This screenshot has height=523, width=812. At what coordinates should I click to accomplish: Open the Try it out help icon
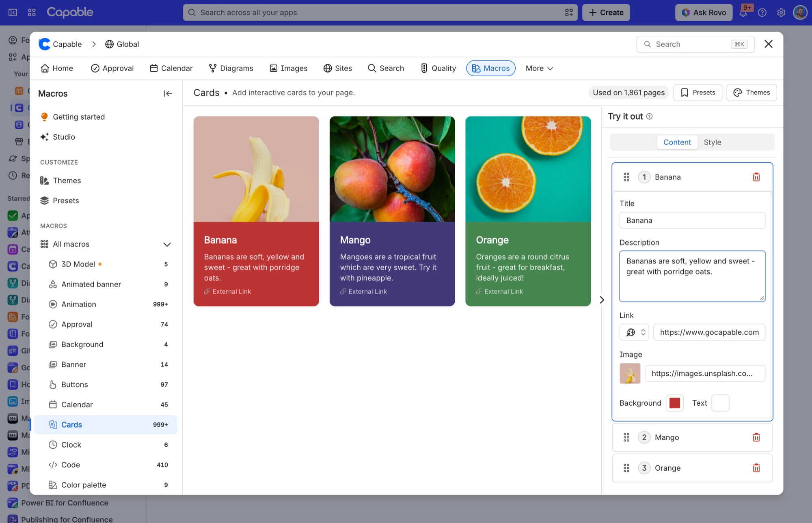[x=650, y=116]
